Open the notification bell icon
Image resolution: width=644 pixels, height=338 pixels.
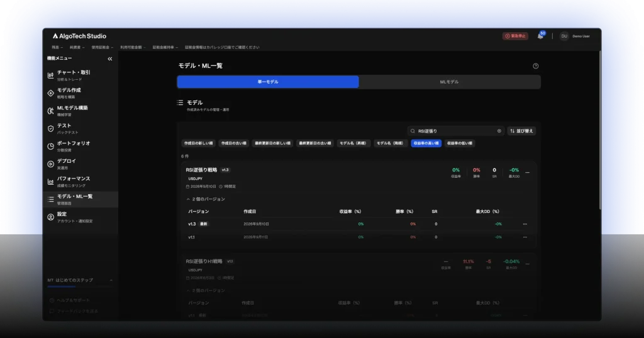click(x=540, y=36)
